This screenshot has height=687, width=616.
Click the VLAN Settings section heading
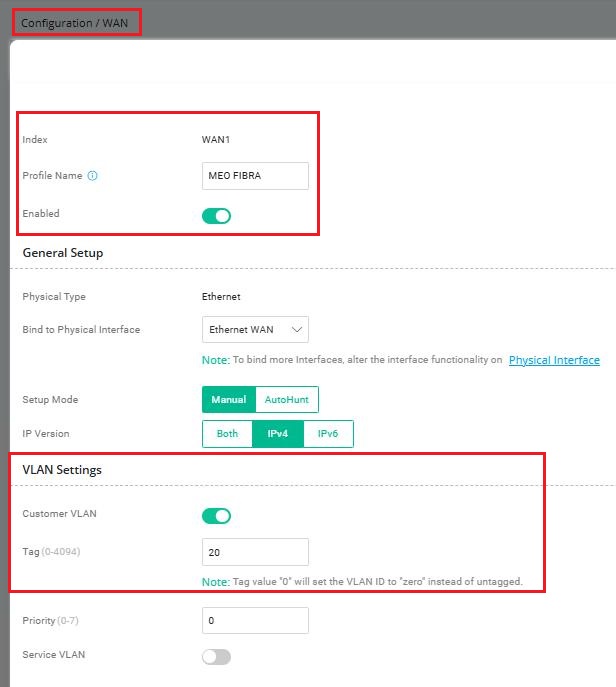(x=62, y=469)
